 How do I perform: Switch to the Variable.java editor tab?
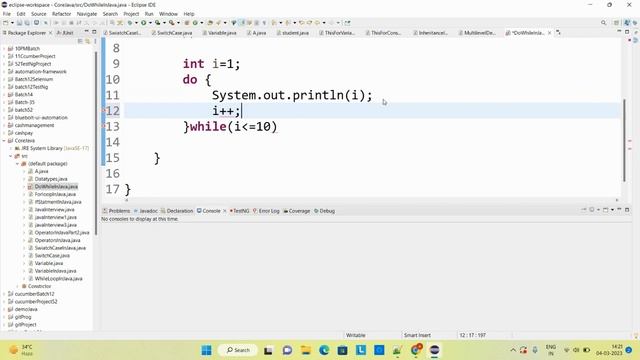tap(219, 33)
